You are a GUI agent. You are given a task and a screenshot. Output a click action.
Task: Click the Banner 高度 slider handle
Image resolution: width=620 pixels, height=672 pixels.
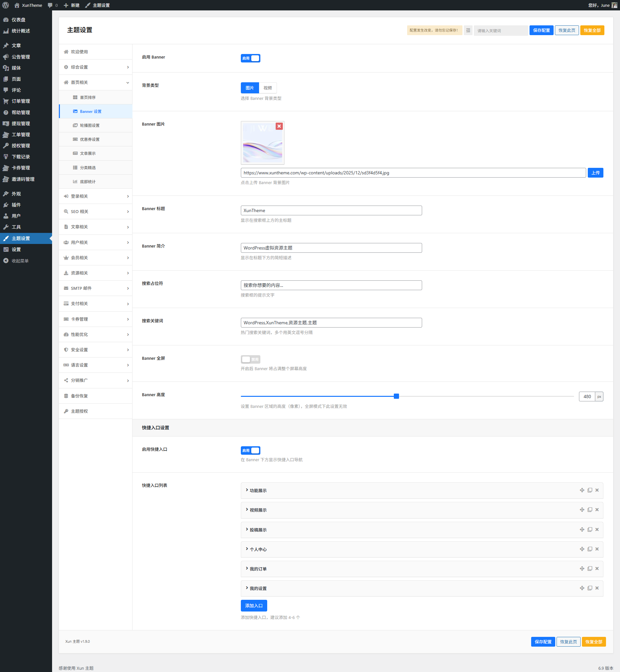tap(396, 396)
